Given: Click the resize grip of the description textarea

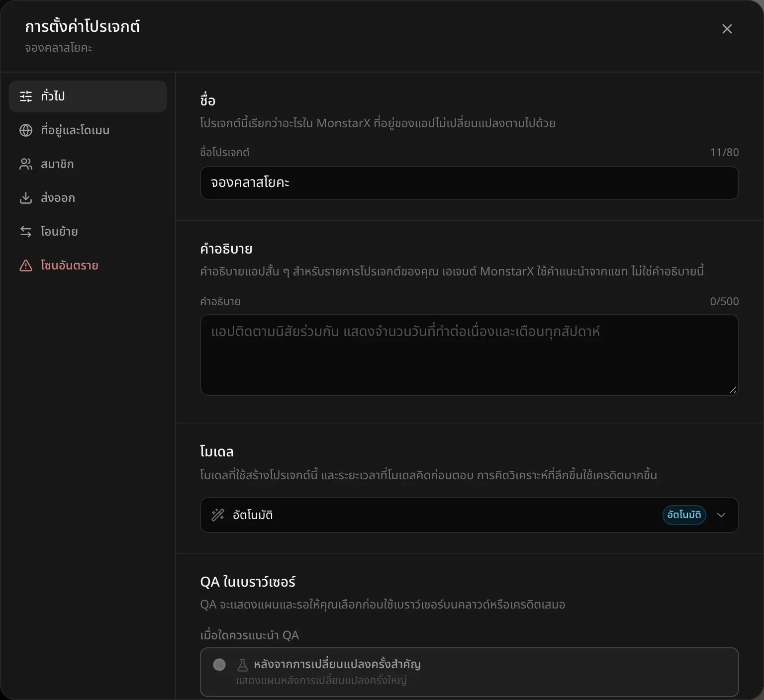Looking at the screenshot, I should (733, 390).
